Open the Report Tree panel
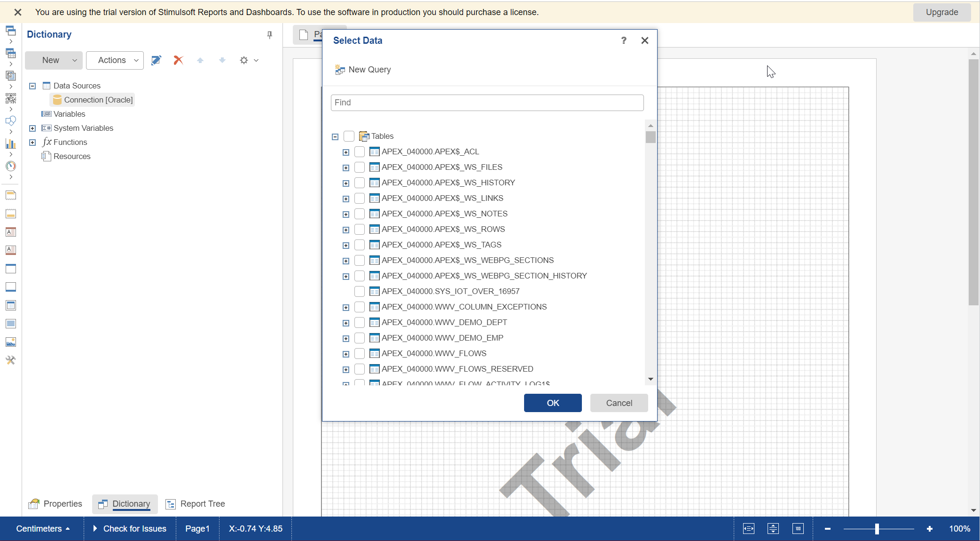Viewport: 980px width, 541px height. click(203, 504)
